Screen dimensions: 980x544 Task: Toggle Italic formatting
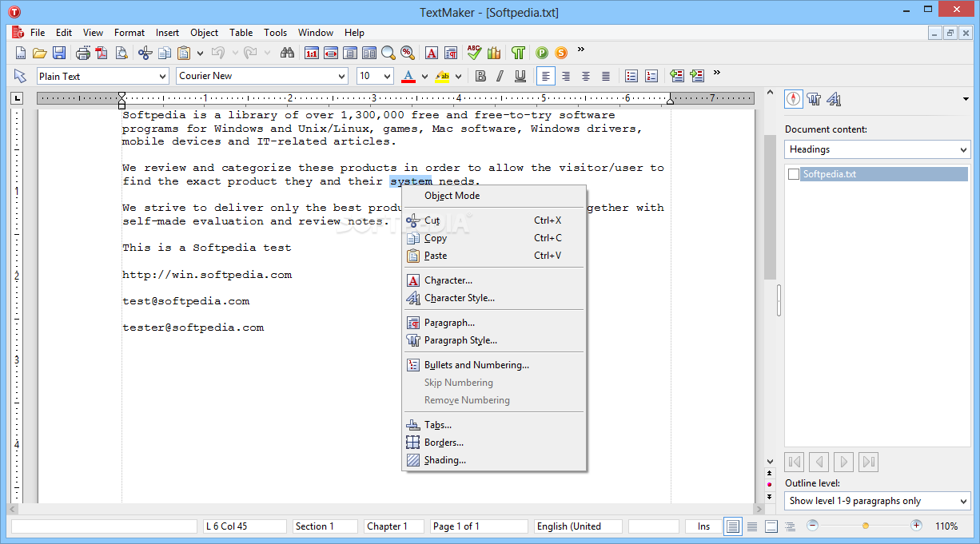pos(500,76)
